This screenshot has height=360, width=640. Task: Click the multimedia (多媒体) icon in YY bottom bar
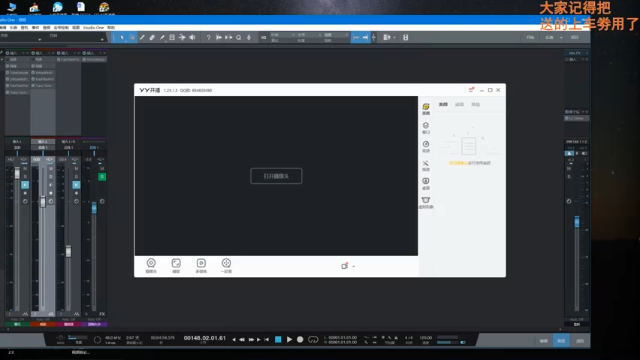(x=201, y=265)
